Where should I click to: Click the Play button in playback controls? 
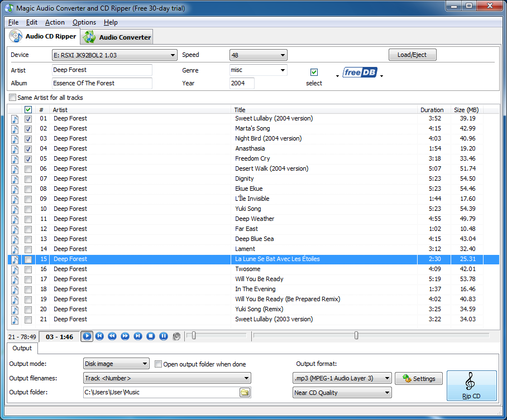(87, 336)
